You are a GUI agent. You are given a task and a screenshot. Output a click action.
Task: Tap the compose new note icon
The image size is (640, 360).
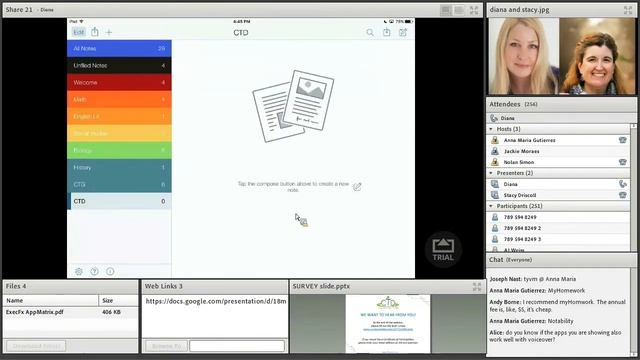coord(403,33)
